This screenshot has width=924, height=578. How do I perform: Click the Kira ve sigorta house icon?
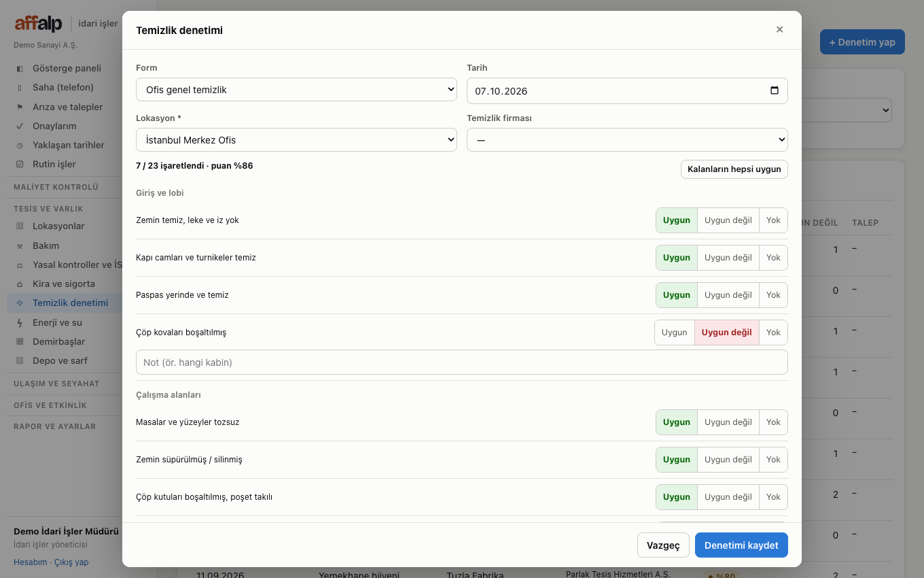point(20,284)
